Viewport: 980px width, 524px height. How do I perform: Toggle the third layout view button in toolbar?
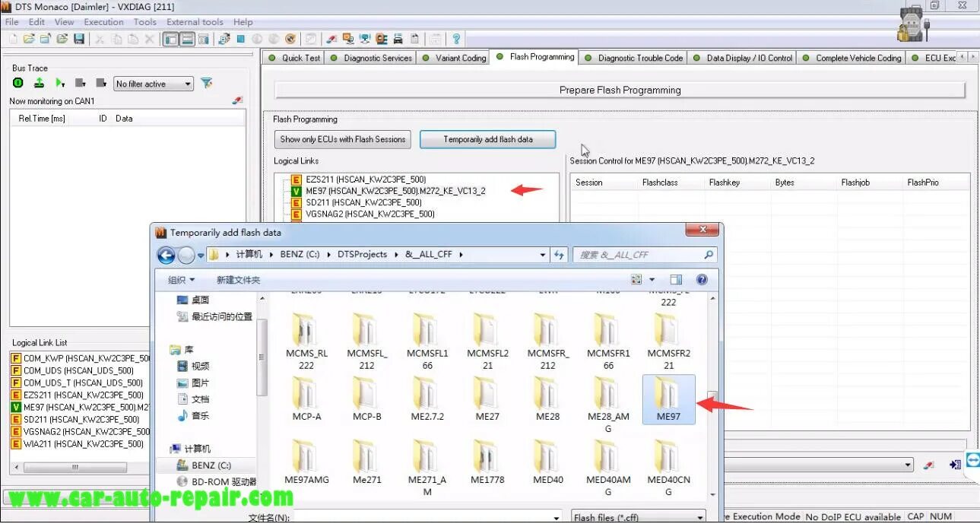[x=203, y=39]
